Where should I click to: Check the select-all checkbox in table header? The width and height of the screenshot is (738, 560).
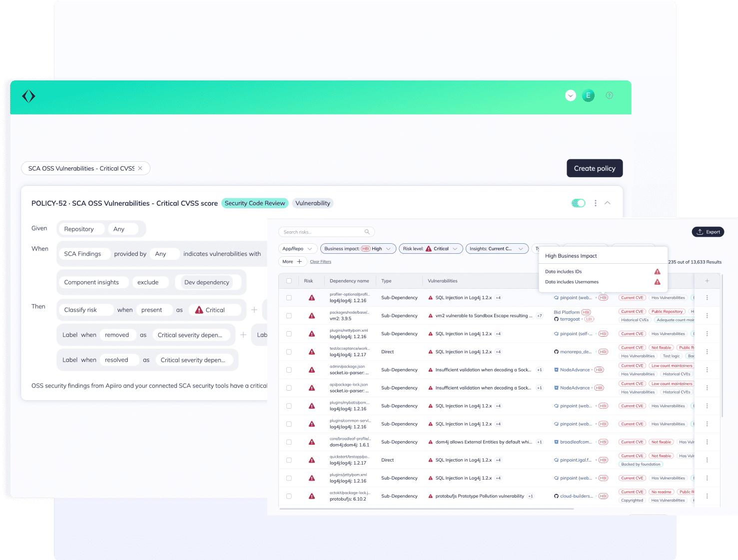pos(289,281)
